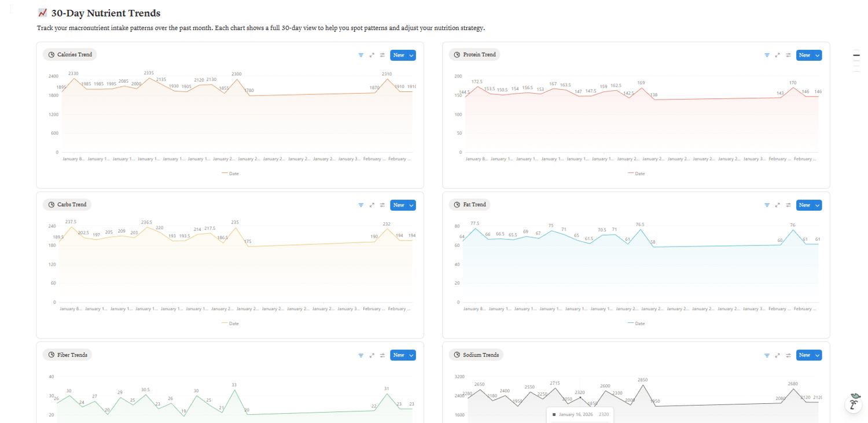The height and width of the screenshot is (423, 868).
Task: Open view settings for the Calories Trend chart
Action: [x=382, y=56]
